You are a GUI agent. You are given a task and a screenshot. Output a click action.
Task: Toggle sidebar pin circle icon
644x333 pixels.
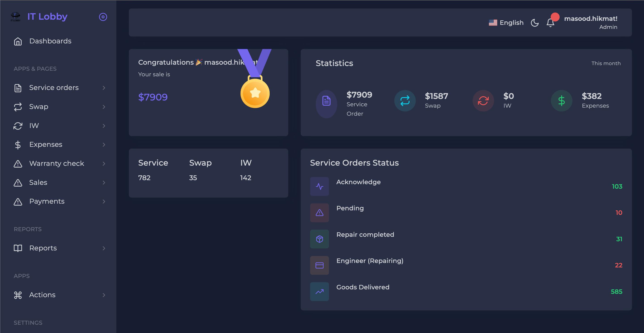[103, 17]
